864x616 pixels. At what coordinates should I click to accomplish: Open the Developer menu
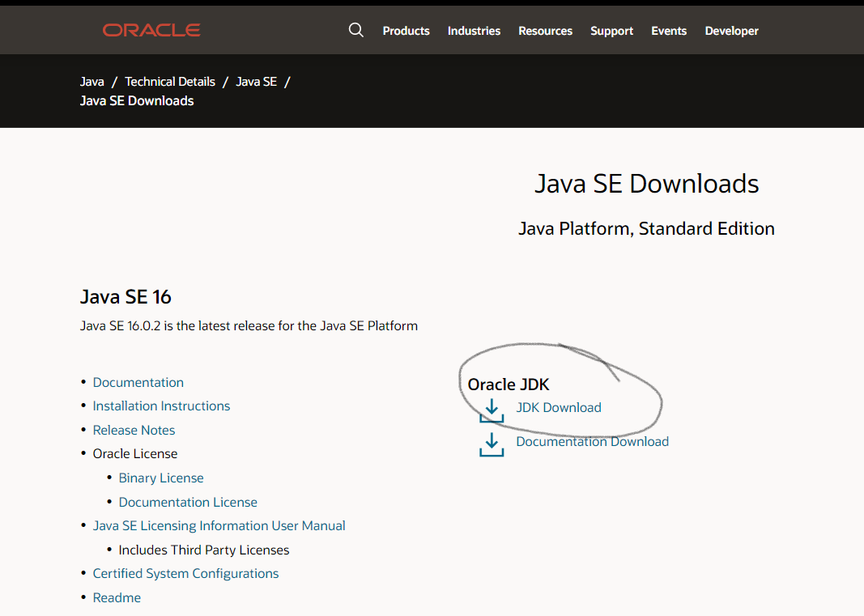(x=732, y=31)
